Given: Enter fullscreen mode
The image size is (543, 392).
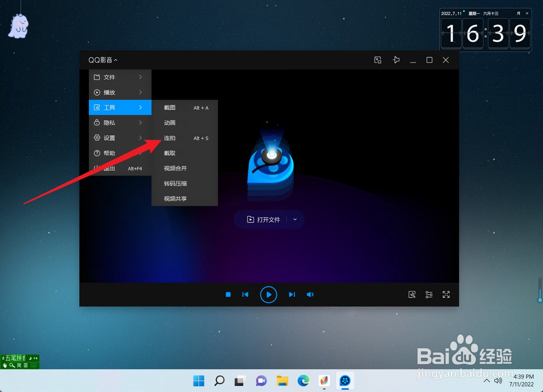Looking at the screenshot, I should [x=446, y=294].
